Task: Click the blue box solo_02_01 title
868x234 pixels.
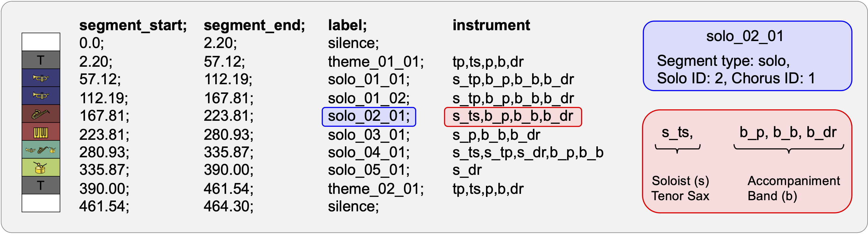Action: pos(745,36)
